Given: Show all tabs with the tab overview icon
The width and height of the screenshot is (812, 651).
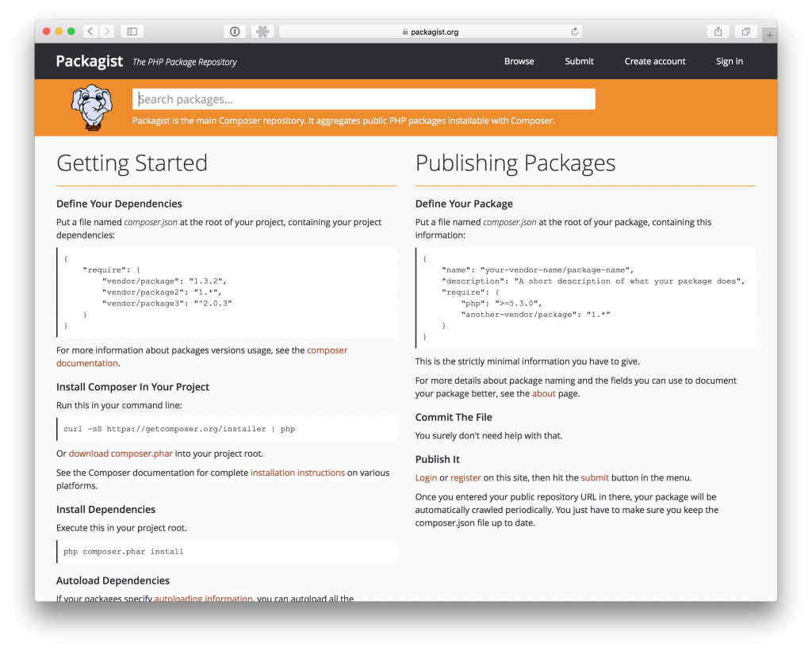Looking at the screenshot, I should coord(745,32).
